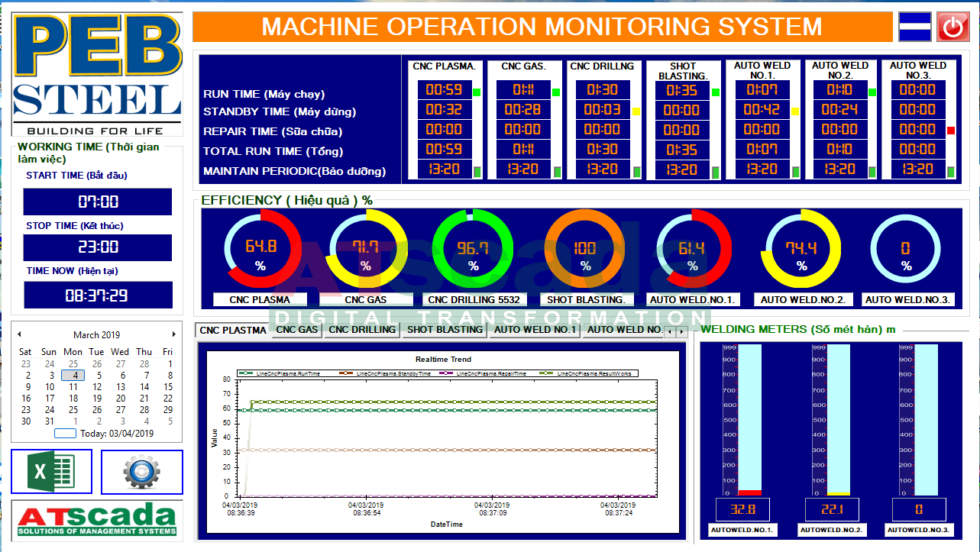The width and height of the screenshot is (980, 552).
Task: Go to the next month in the calendar
Action: [174, 334]
